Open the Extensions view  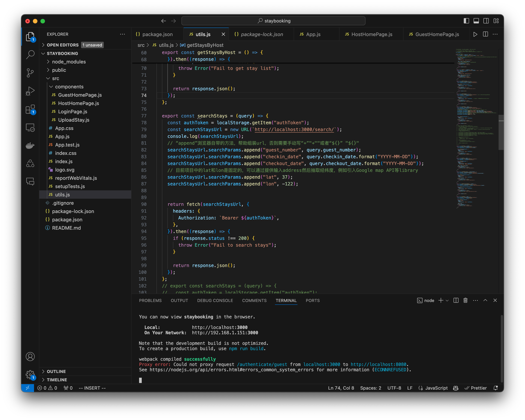(30, 109)
